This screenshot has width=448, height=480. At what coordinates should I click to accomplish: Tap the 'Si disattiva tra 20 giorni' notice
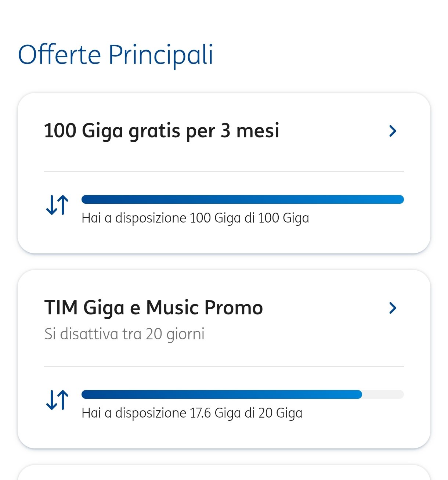pos(124,334)
